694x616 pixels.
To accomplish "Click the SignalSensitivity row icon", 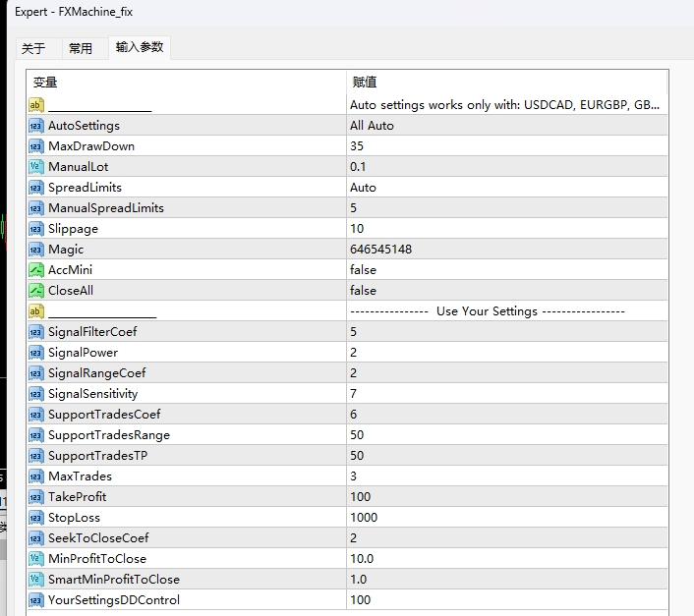I will [x=36, y=394].
